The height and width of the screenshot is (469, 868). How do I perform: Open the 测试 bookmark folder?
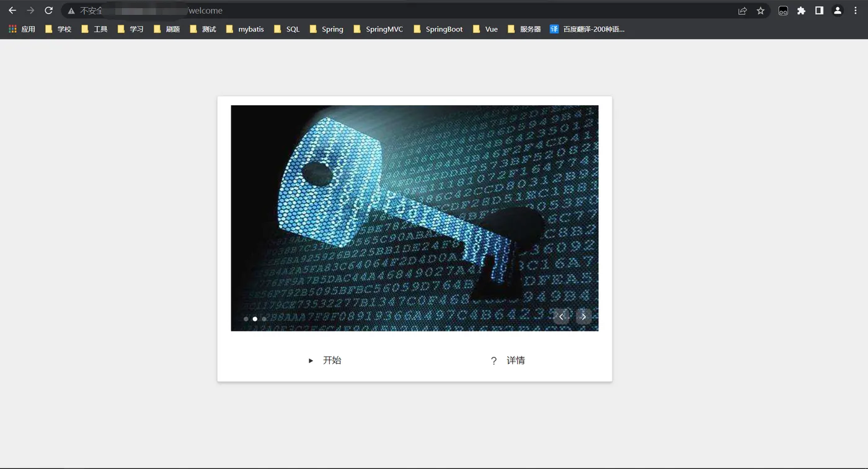tap(203, 29)
